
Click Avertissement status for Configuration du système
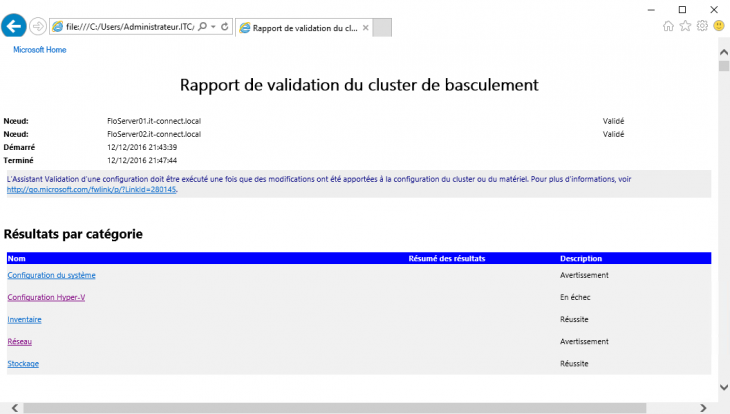[x=584, y=275]
